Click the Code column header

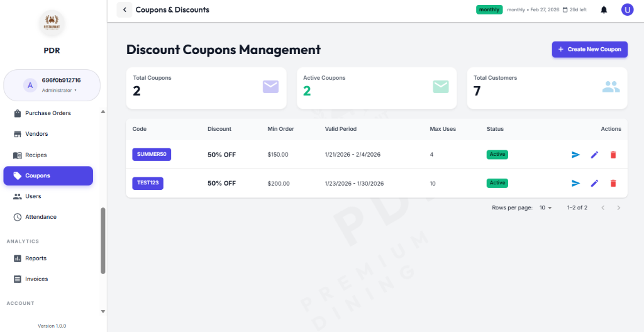[139, 129]
